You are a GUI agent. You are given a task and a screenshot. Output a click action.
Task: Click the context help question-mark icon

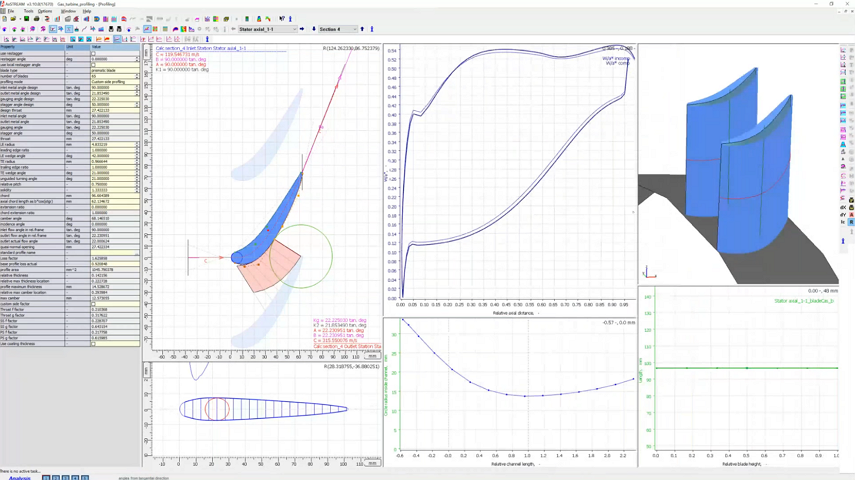point(282,19)
